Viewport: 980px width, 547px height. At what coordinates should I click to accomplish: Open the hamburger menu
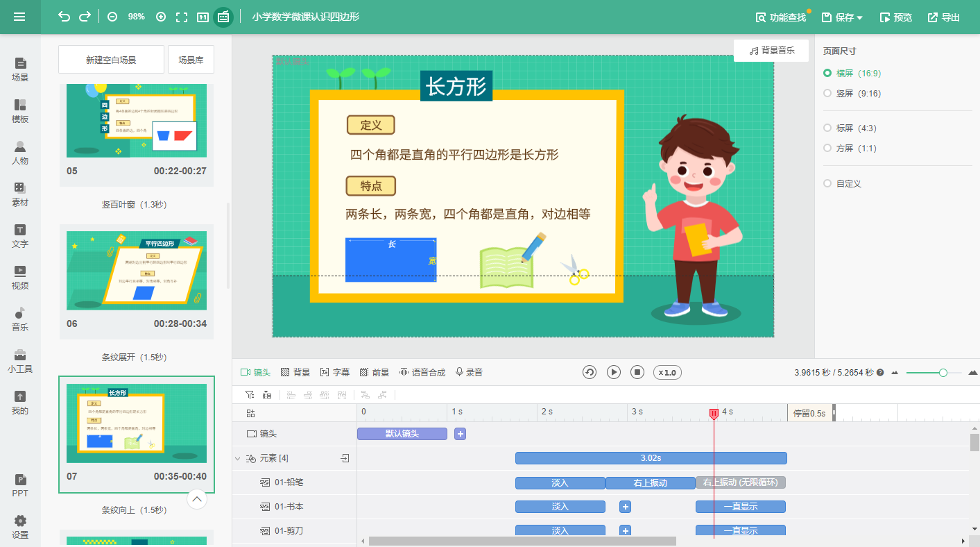[19, 17]
